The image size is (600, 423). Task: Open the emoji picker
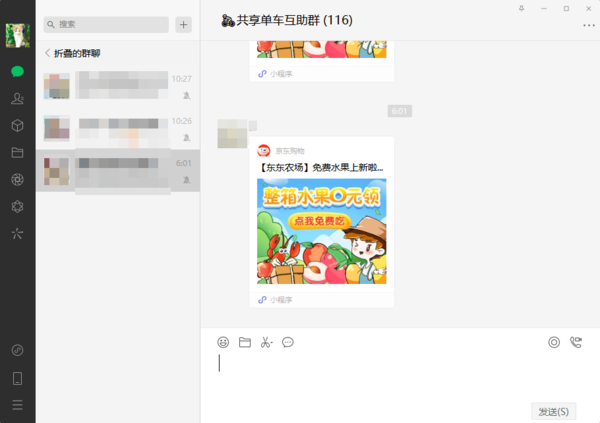tap(223, 342)
